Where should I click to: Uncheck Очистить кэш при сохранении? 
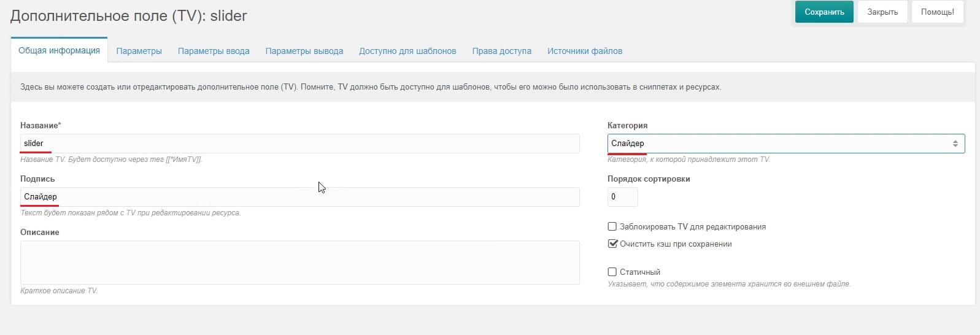click(x=612, y=244)
